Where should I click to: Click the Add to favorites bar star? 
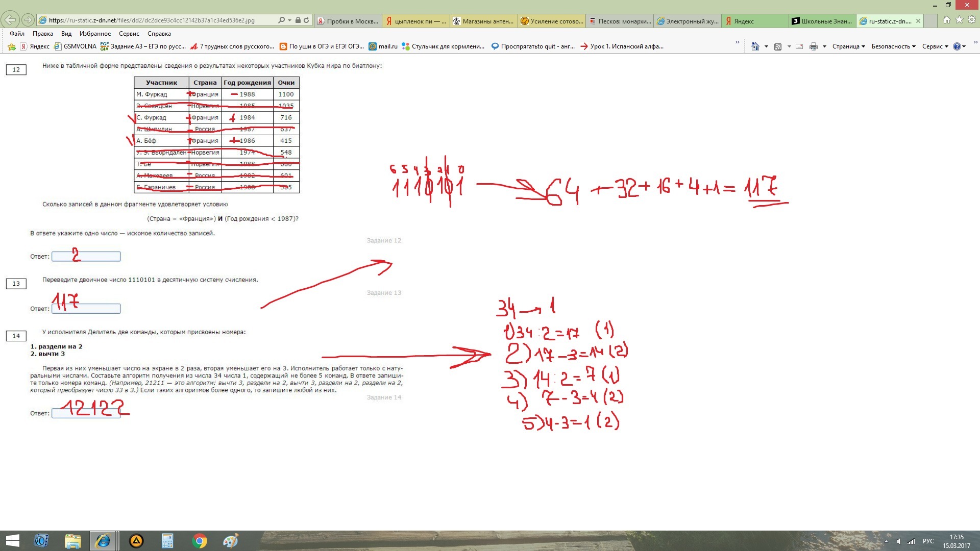12,46
